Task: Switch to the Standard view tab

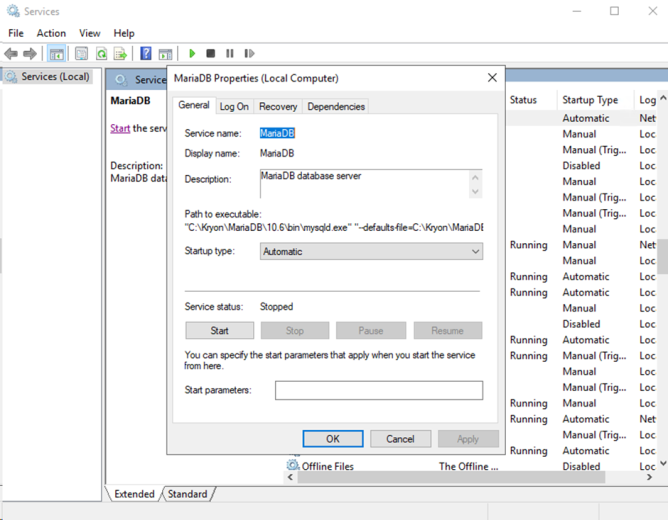Action: pos(187,494)
